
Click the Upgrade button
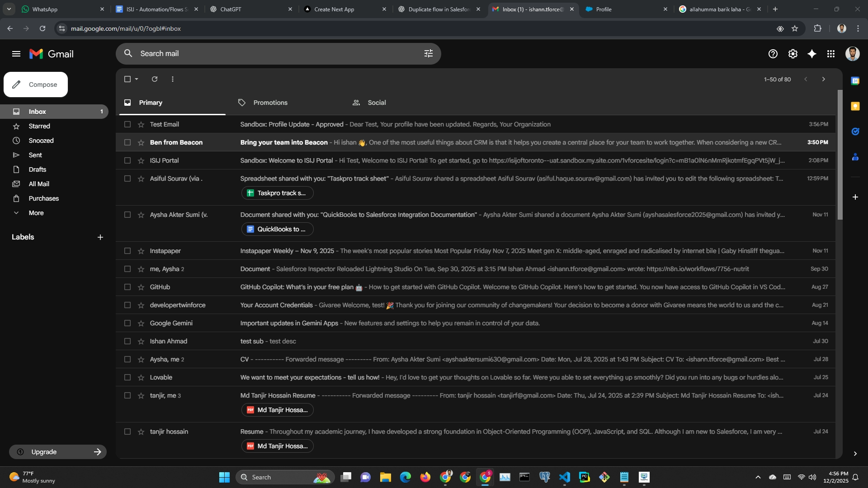click(58, 452)
